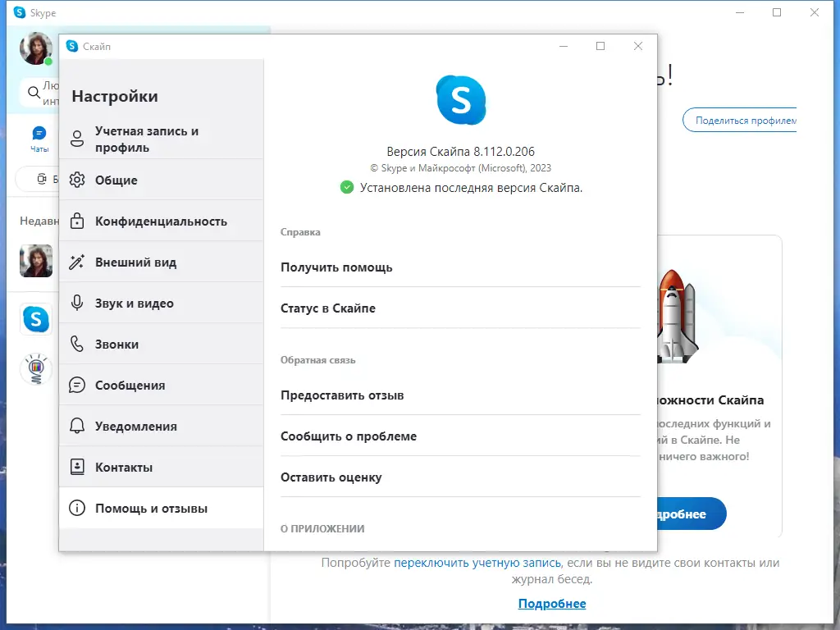Click the Поделиться профилем button in the main window
The image size is (840, 630).
(739, 120)
